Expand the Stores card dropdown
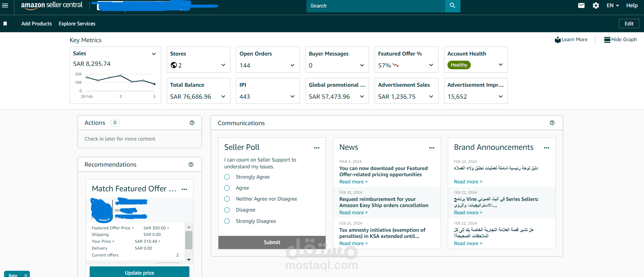644x277 pixels. 223,65
